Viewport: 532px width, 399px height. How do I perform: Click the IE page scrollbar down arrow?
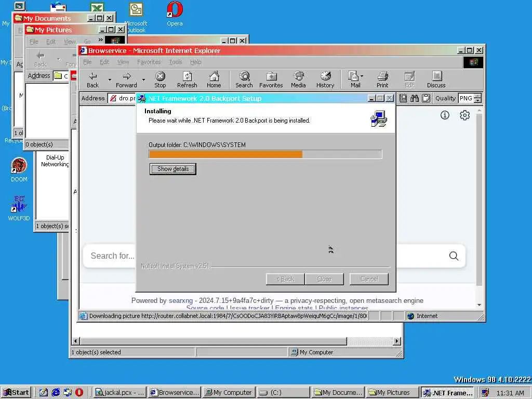[x=479, y=305]
